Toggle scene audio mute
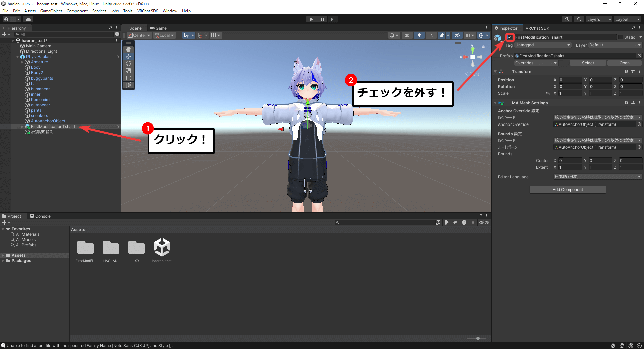 coord(431,35)
